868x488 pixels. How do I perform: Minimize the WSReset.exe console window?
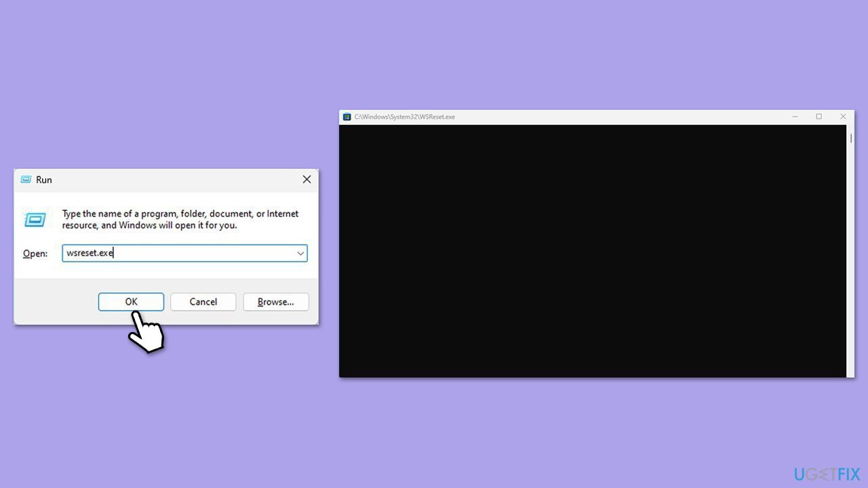point(795,117)
